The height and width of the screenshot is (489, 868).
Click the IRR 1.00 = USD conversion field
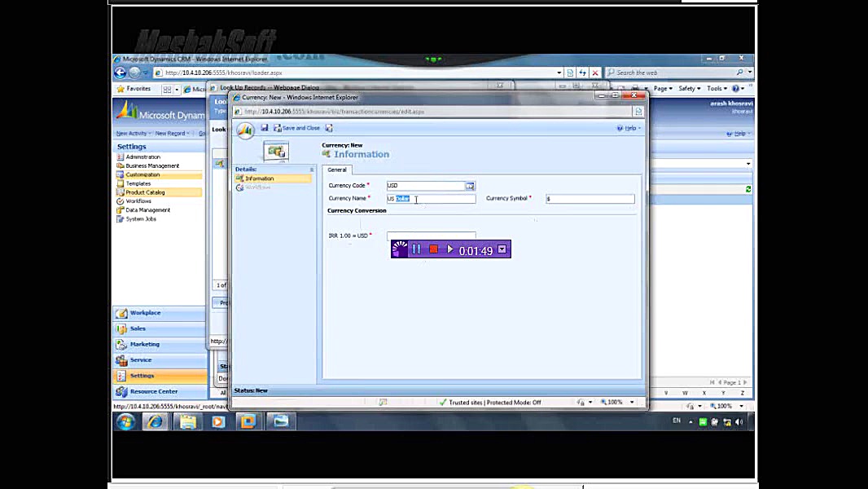(431, 236)
